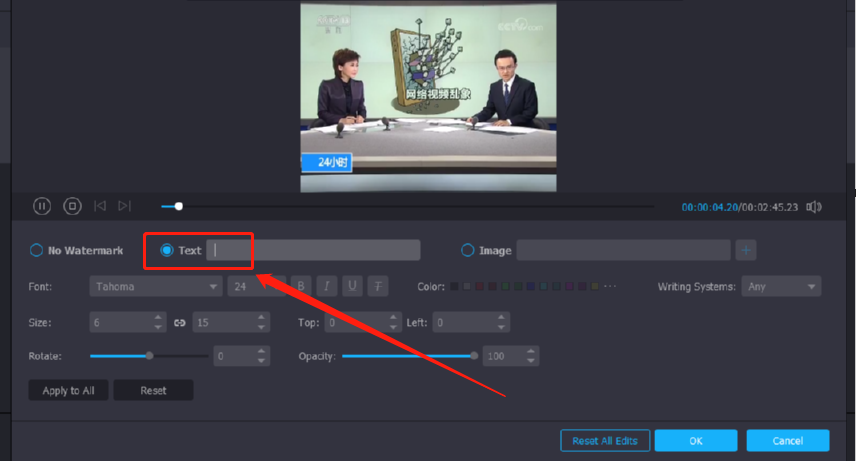Click the Cancel button
Viewport: 856px width, 462px height.
(x=788, y=441)
